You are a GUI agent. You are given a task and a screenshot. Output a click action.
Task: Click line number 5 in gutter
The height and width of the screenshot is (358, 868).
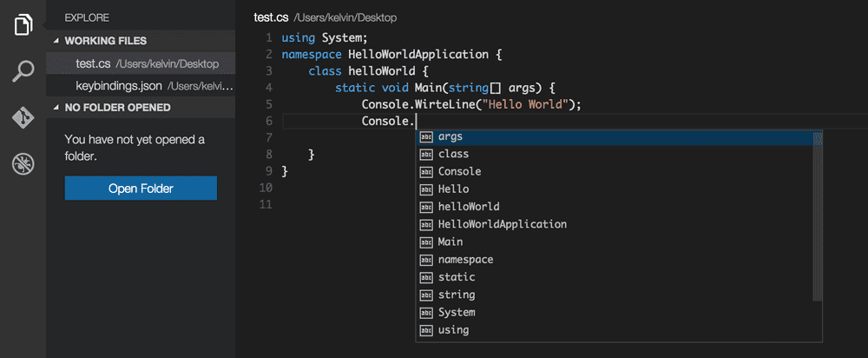(x=268, y=105)
